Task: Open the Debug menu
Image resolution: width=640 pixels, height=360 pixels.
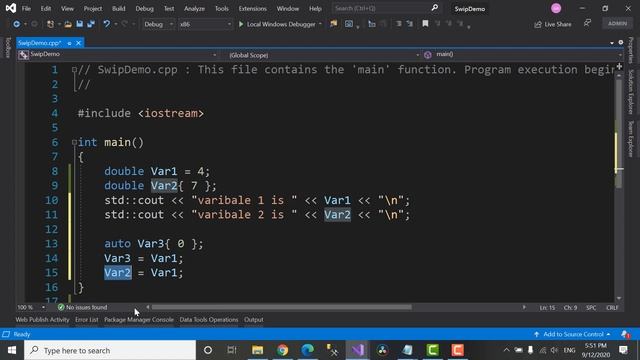Action: point(144,8)
